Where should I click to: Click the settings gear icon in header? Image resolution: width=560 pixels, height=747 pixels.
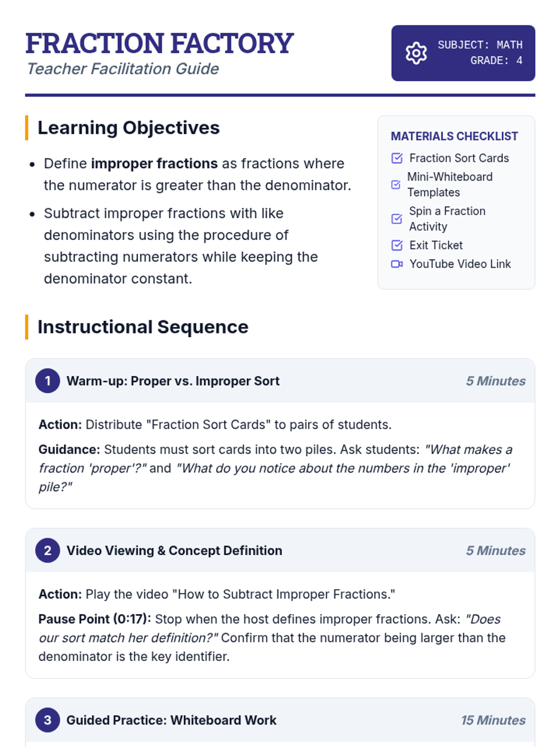click(x=416, y=53)
